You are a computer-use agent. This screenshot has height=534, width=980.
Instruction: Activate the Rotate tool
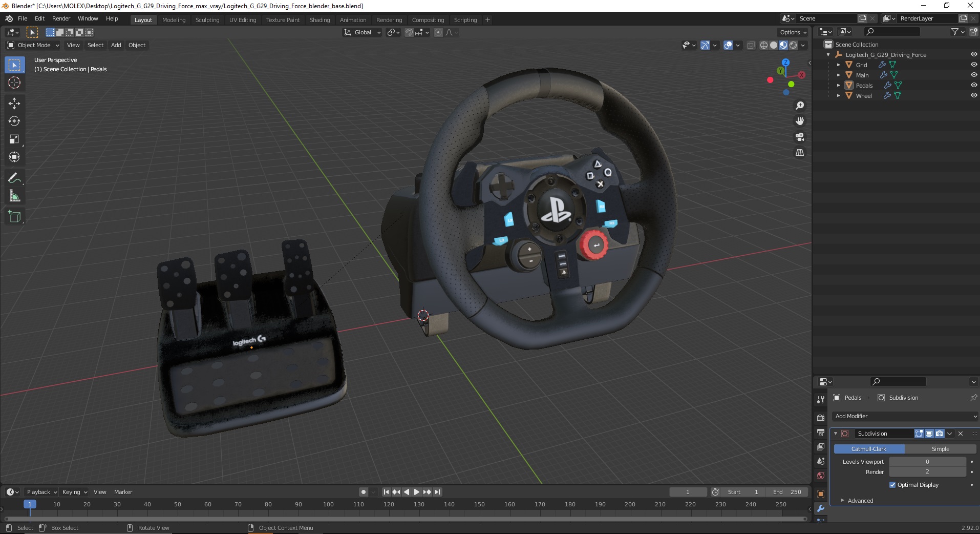tap(14, 121)
